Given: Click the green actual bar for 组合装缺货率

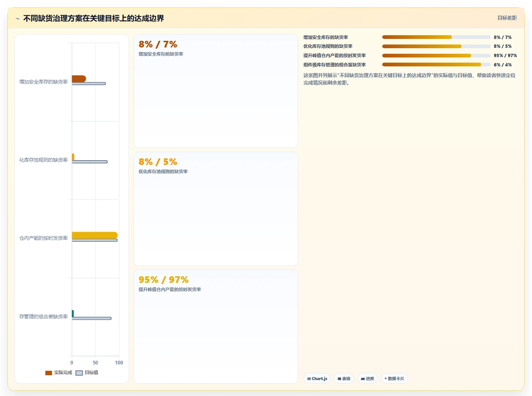Looking at the screenshot, I should click(73, 313).
